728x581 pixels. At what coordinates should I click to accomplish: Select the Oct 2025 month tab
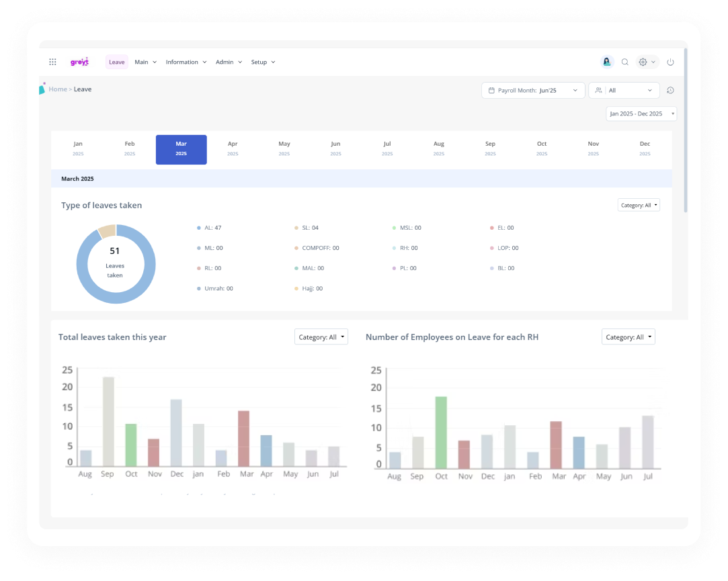[x=542, y=148]
